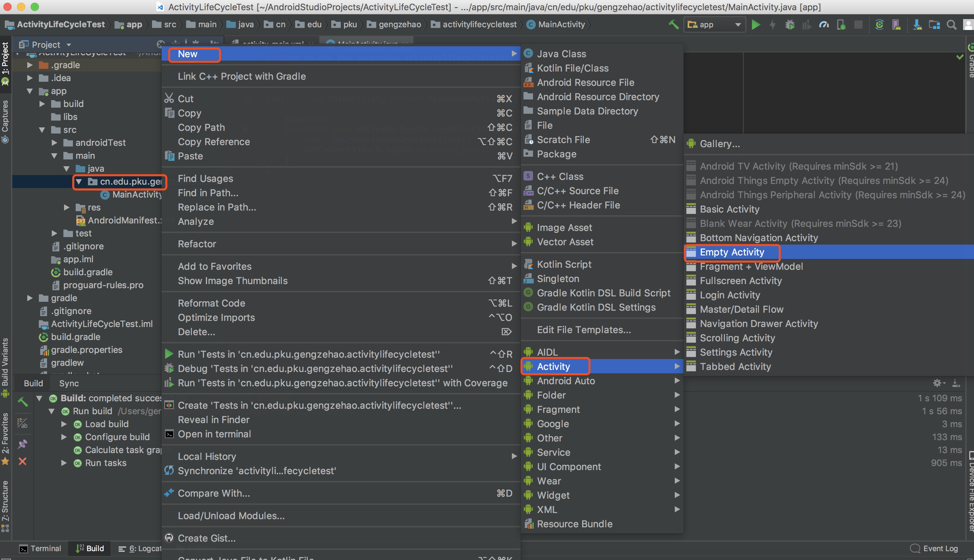Screen dimensions: 974x560
Task: Expand the .gradle folder arrow
Action: [x=30, y=65]
